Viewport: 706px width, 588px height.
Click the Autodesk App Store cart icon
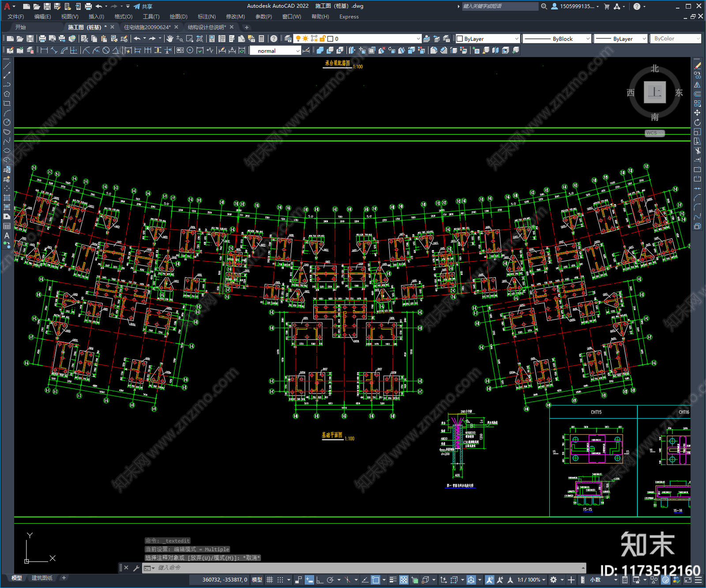pos(607,6)
